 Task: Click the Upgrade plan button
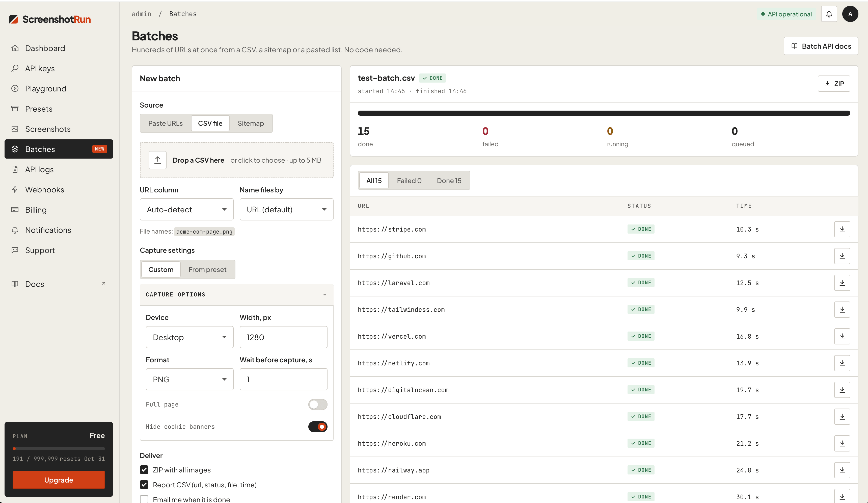pos(59,480)
